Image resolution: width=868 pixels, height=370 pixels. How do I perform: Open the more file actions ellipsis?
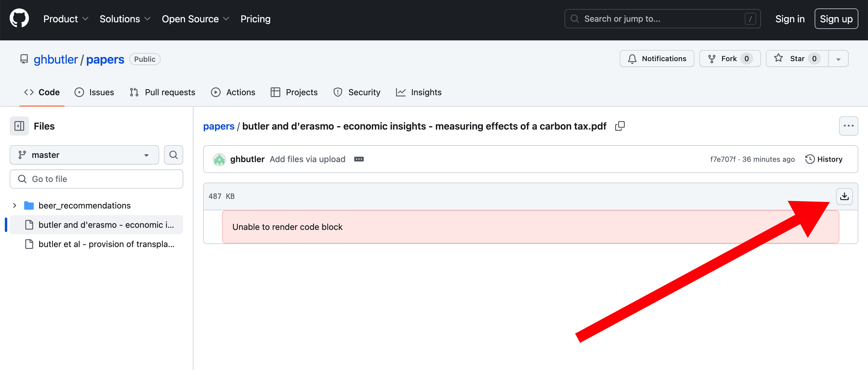click(x=848, y=126)
